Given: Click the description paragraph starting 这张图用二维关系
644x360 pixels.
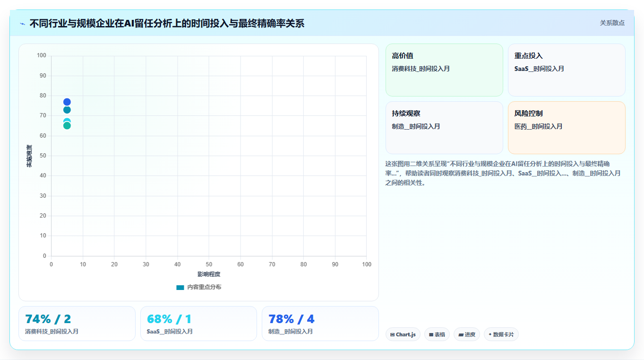Looking at the screenshot, I should (503, 173).
